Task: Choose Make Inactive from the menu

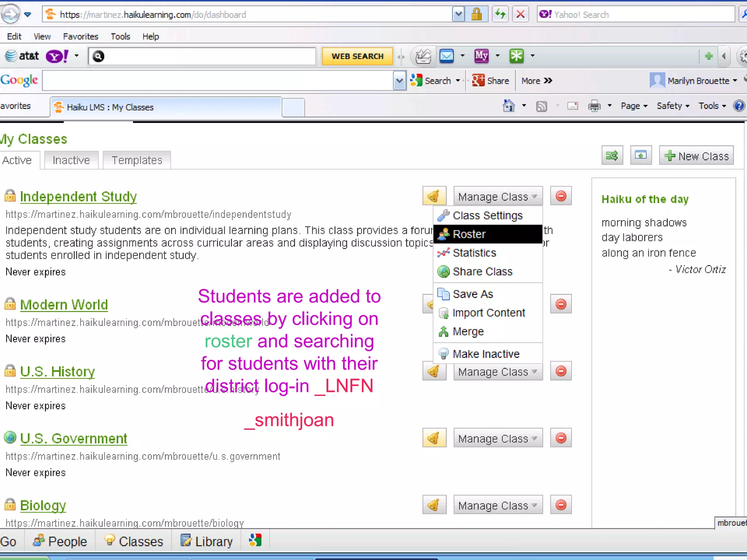Action: (x=488, y=354)
